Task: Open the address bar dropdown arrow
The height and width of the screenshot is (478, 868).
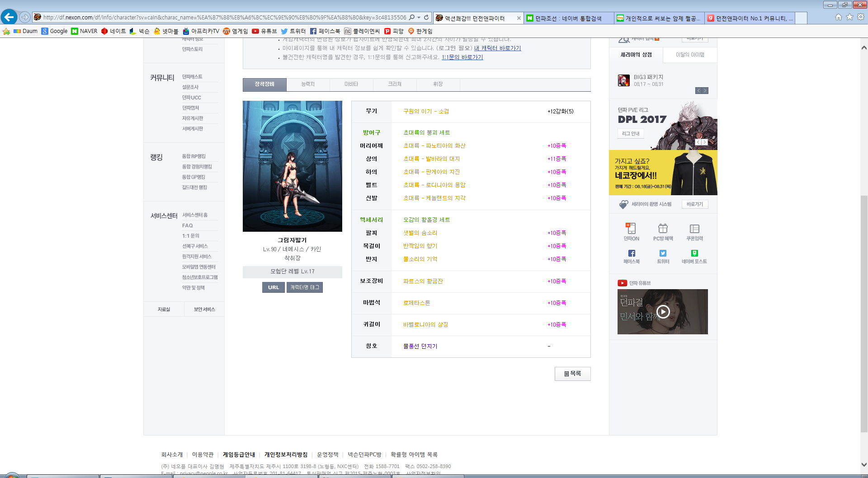Action: 419,17
